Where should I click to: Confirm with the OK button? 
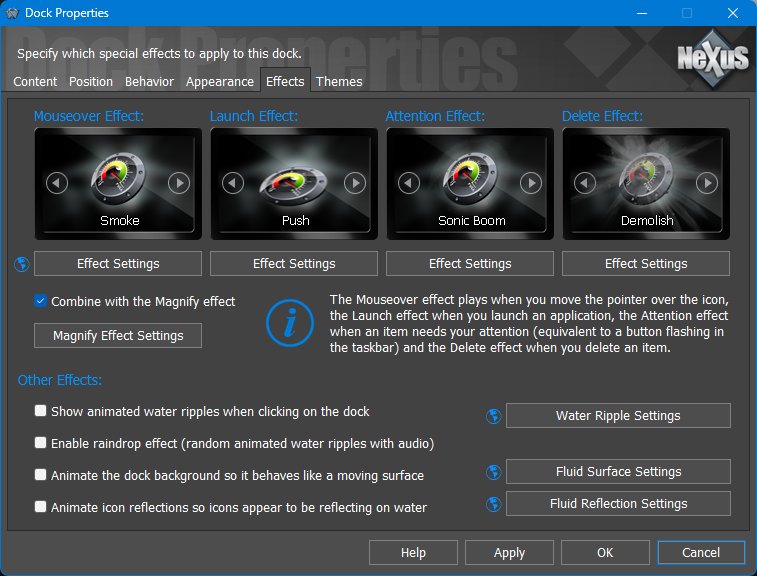[x=605, y=552]
